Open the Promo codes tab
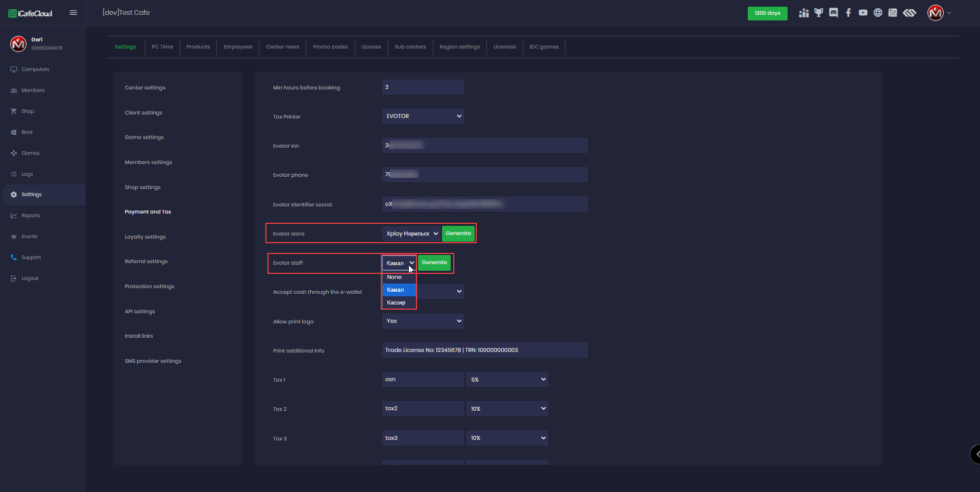The width and height of the screenshot is (980, 492). click(330, 47)
